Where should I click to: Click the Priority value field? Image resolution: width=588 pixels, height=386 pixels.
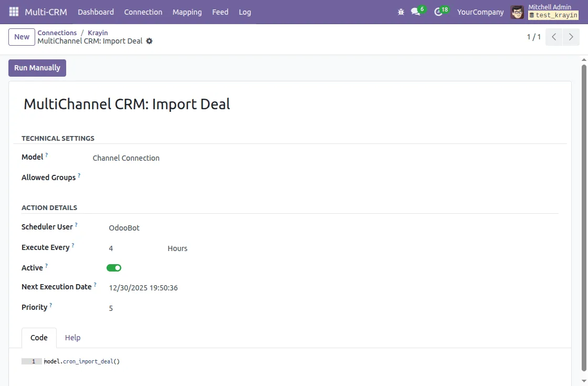111,308
